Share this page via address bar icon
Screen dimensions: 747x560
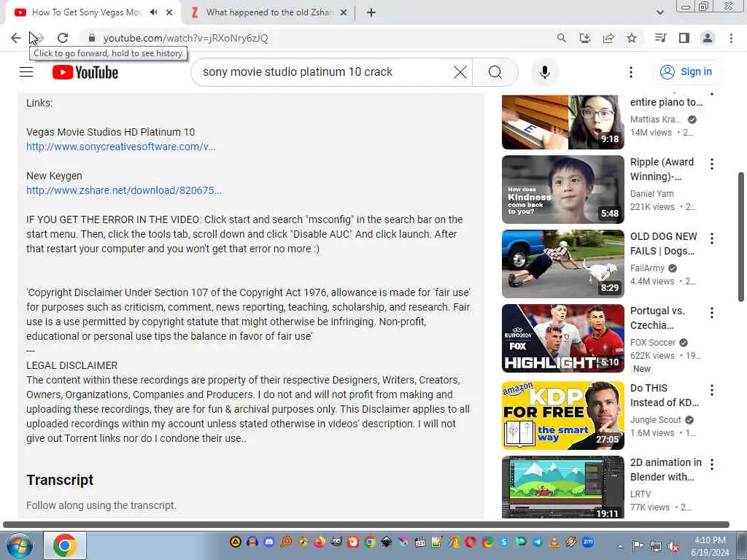coord(608,38)
